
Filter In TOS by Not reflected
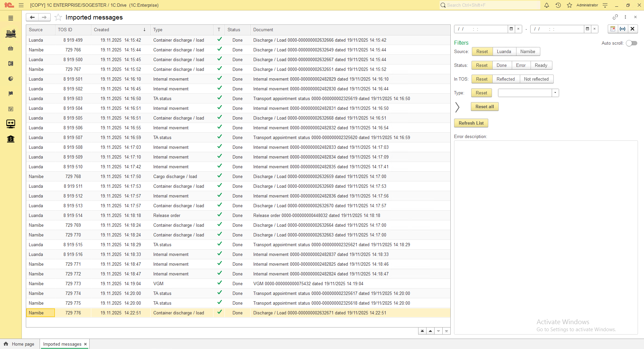click(x=536, y=79)
